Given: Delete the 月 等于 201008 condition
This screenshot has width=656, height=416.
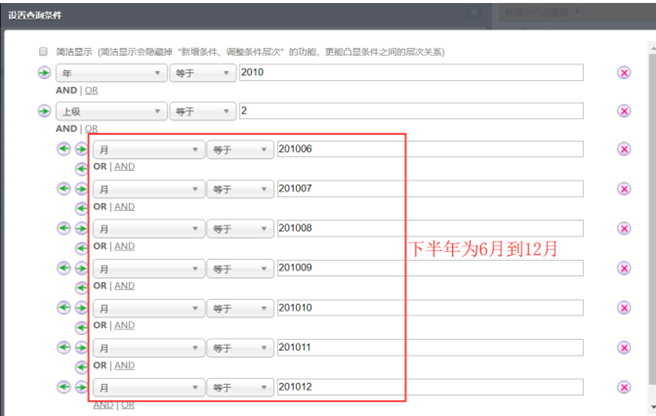Looking at the screenshot, I should [x=624, y=229].
